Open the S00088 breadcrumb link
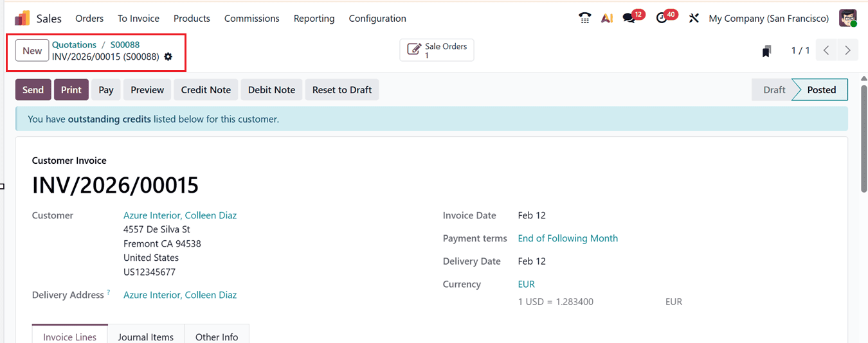Viewport: 868px width, 343px height. [125, 45]
